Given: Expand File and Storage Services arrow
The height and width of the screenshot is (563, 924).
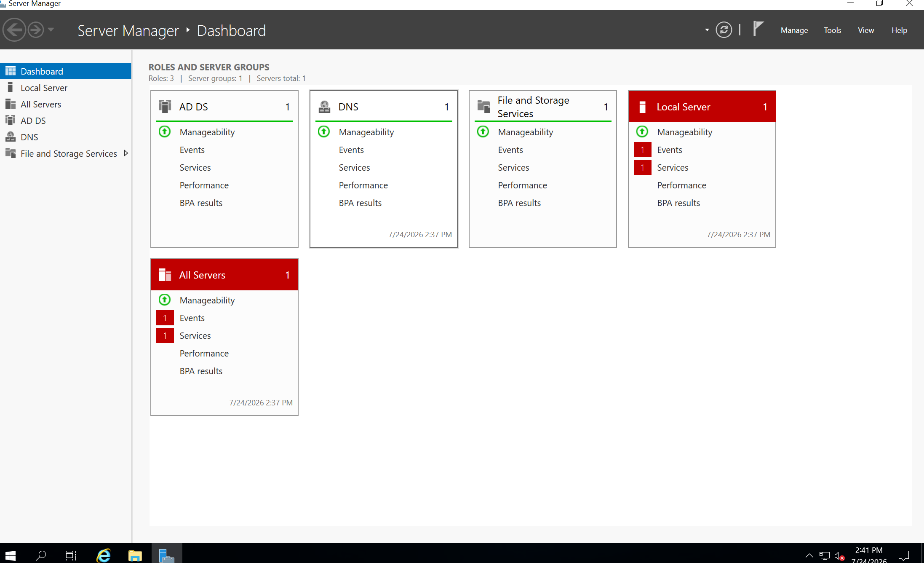Looking at the screenshot, I should click(x=126, y=153).
